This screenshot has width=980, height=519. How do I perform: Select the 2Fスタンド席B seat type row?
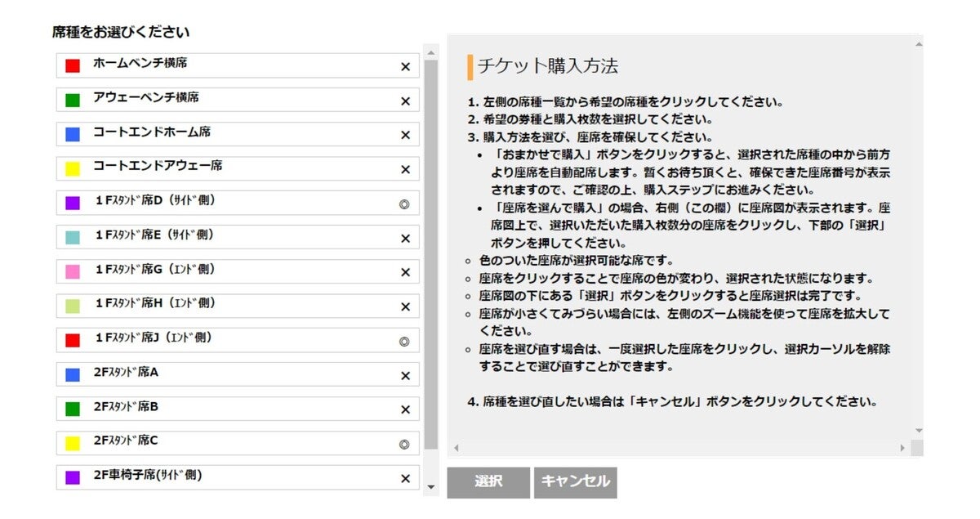pos(237,409)
